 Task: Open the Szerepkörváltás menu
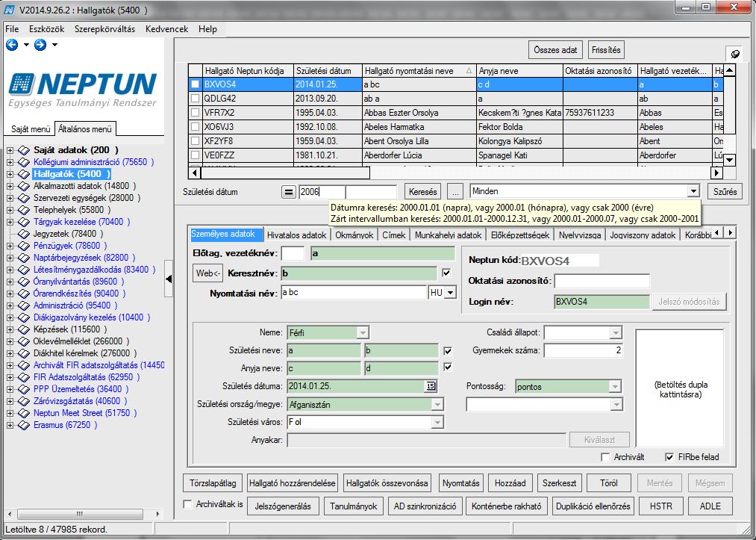click(x=104, y=29)
